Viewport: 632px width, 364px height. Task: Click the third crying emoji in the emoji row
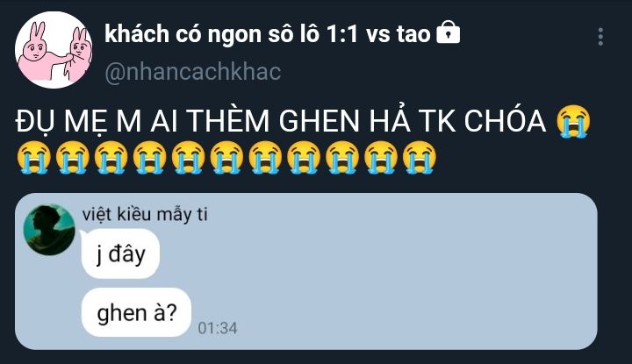111,157
